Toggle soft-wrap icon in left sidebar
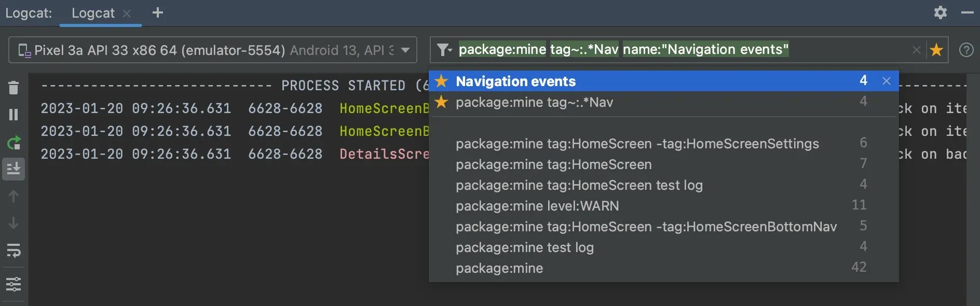 [14, 251]
